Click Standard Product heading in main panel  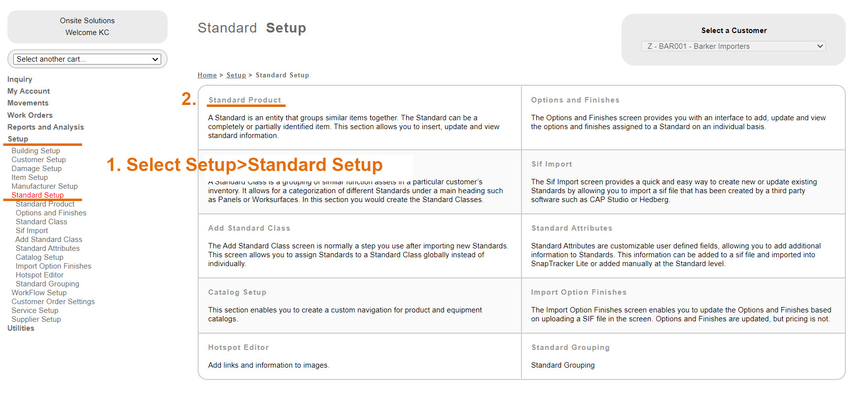pyautogui.click(x=244, y=100)
